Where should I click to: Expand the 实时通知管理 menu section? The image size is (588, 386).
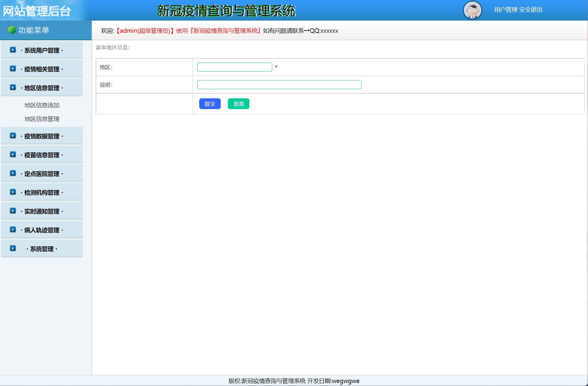(42, 211)
